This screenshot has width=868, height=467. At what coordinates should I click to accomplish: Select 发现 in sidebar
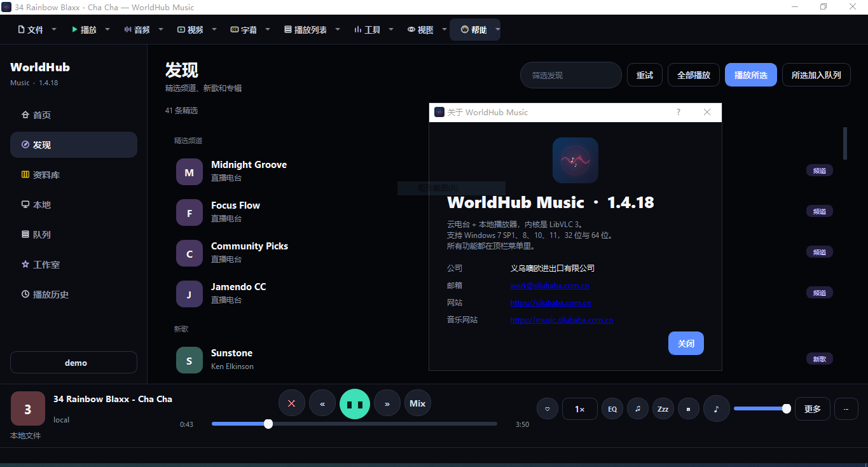tap(74, 145)
